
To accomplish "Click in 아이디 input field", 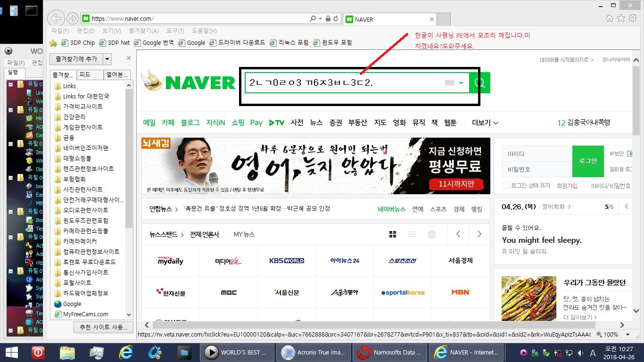I will [x=537, y=154].
